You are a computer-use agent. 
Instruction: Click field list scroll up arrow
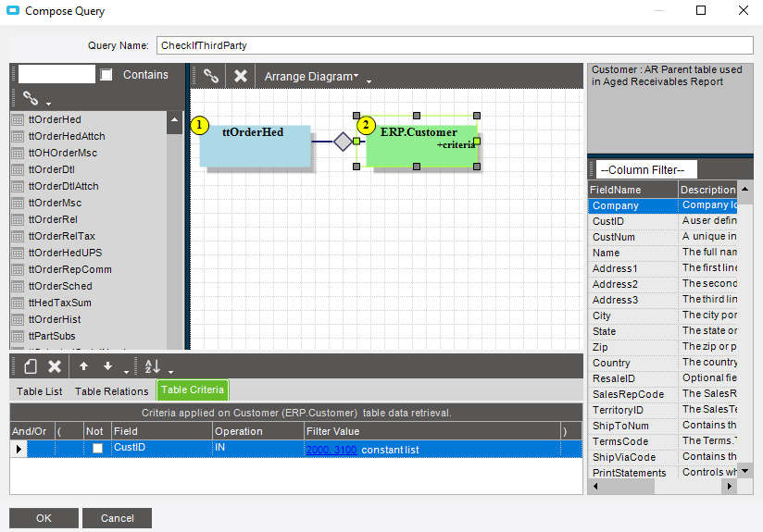[x=745, y=189]
